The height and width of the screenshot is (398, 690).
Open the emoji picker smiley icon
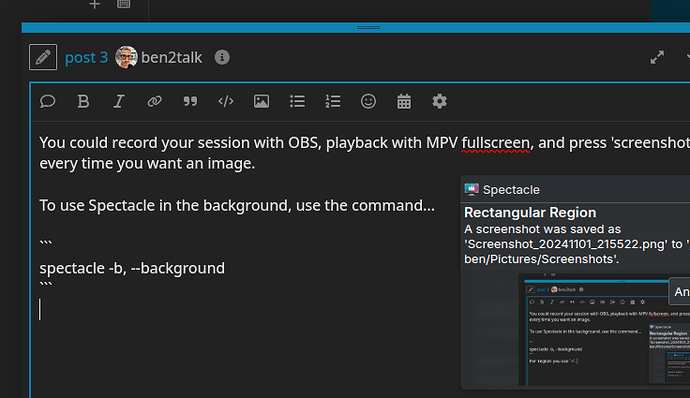point(368,102)
